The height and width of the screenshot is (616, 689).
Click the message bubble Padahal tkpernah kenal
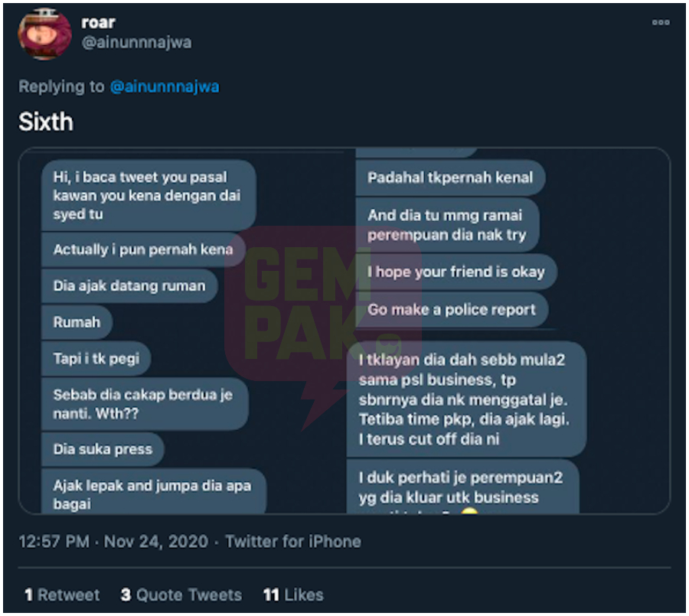click(450, 178)
